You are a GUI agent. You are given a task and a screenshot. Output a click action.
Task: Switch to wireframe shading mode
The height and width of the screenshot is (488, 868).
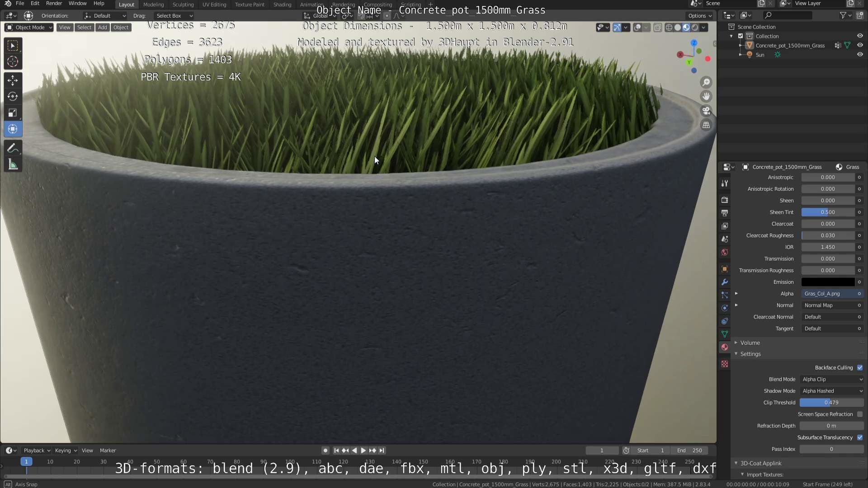pyautogui.click(x=669, y=28)
